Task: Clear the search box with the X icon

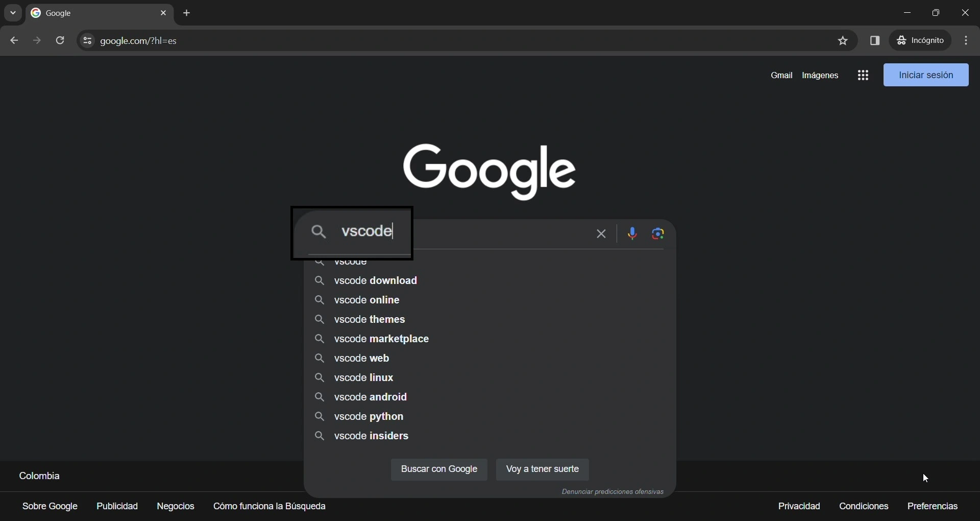Action: tap(602, 234)
